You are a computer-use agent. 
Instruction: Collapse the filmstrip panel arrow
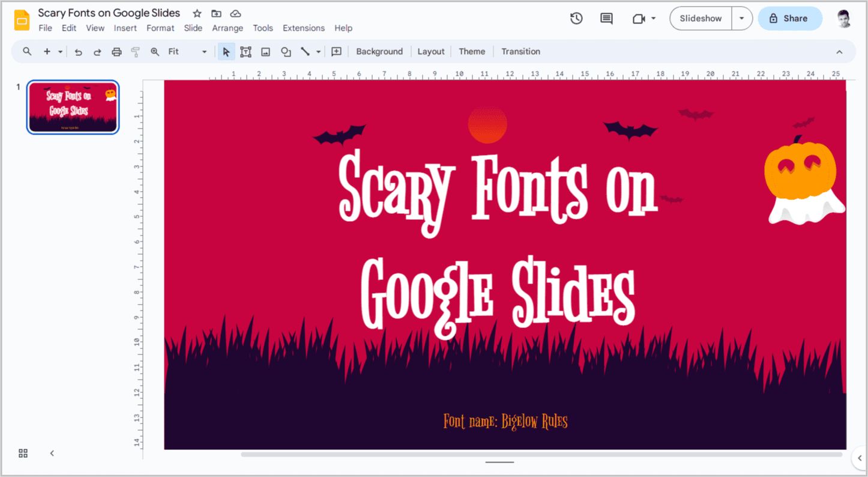tap(52, 453)
